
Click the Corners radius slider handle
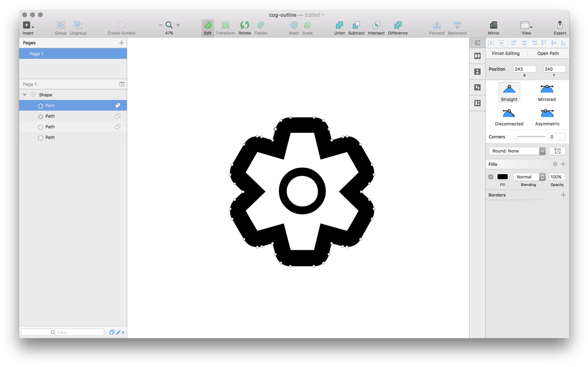pos(516,137)
